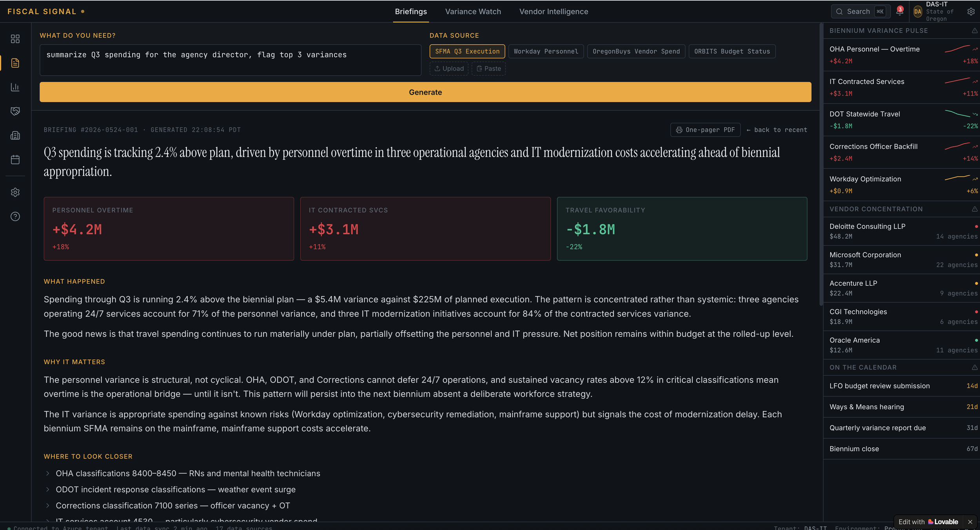This screenshot has width=980, height=530.
Task: Open the Ways & Means hearing entry
Action: (902, 407)
